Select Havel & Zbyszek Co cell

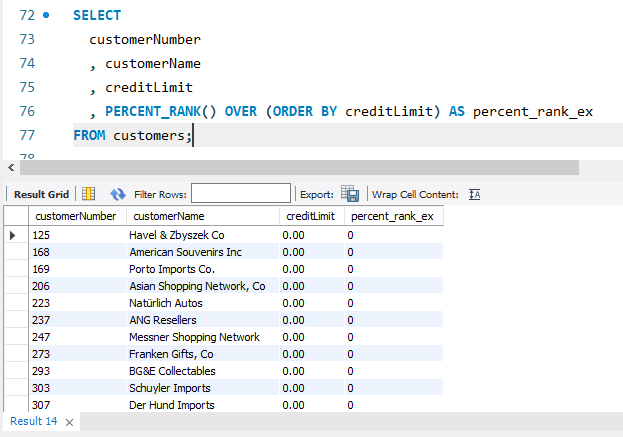(203, 235)
